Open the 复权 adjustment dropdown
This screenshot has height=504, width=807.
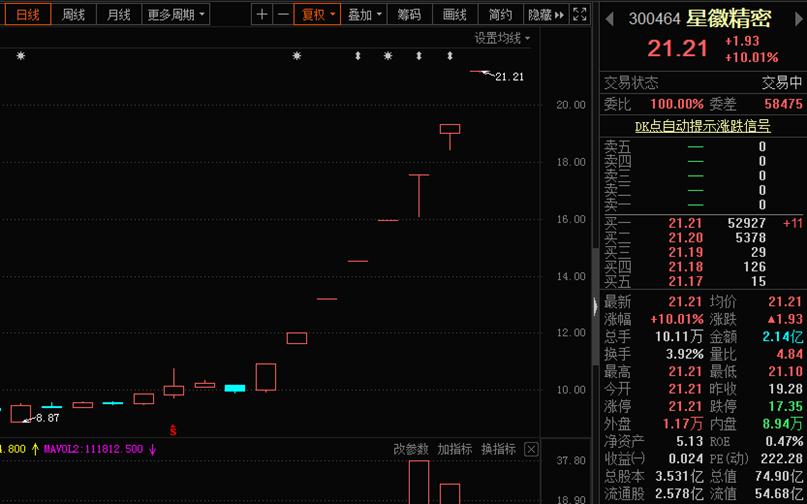point(317,14)
